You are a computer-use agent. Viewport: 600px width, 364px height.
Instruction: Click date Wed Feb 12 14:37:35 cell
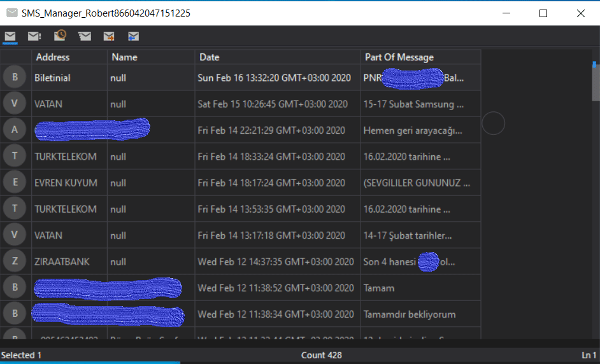click(278, 262)
